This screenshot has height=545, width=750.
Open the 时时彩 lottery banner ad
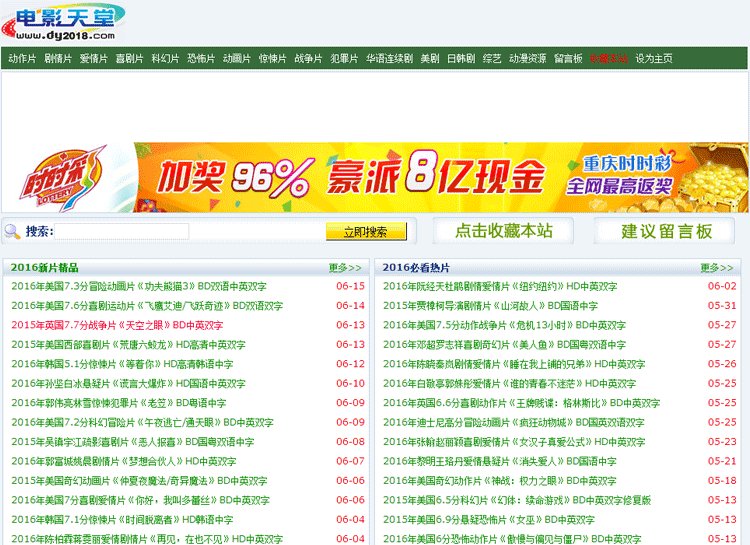pyautogui.click(x=375, y=178)
